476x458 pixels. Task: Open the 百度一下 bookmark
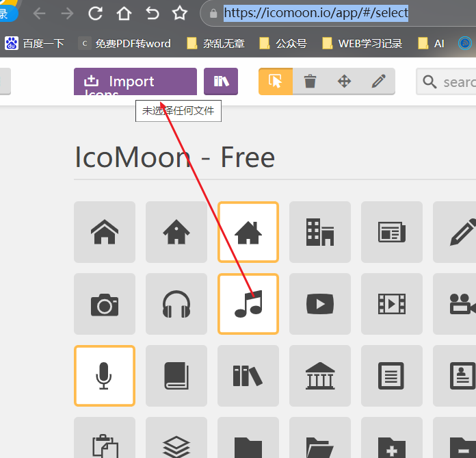click(x=35, y=43)
